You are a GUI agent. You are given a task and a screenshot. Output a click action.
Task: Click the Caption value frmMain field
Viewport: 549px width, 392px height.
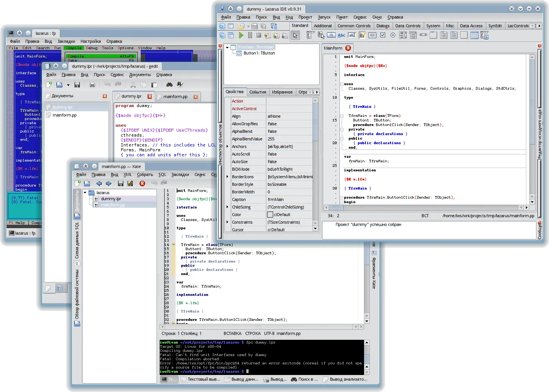pyautogui.click(x=289, y=199)
